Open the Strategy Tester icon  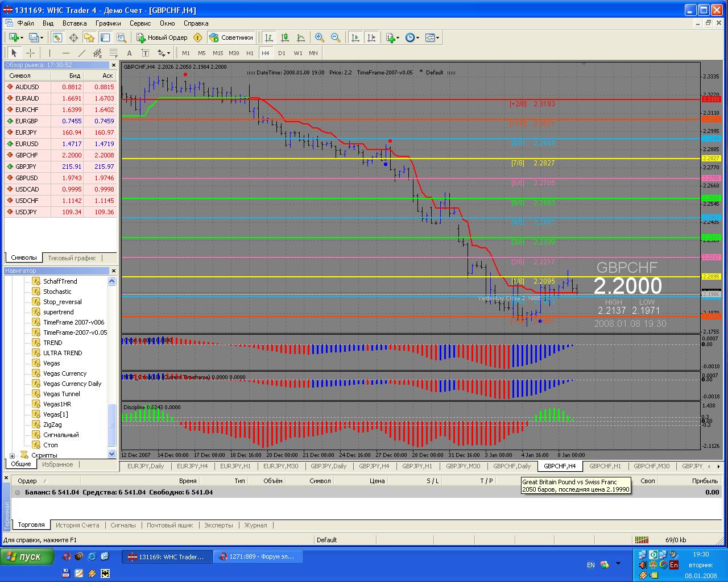[121, 38]
